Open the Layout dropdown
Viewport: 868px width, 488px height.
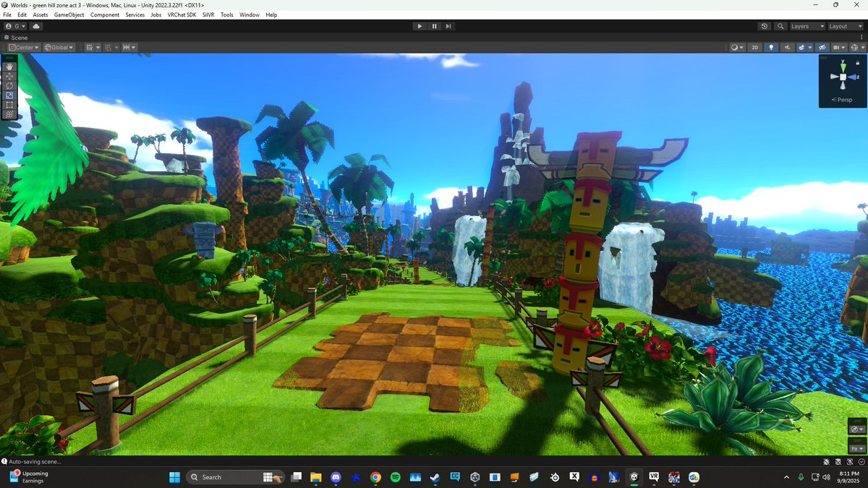coord(845,26)
